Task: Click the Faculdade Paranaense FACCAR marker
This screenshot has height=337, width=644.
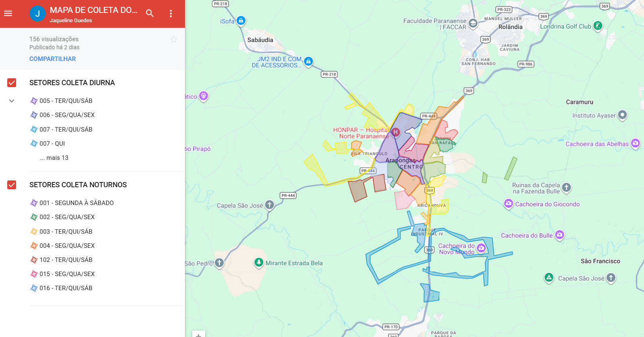Action: click(x=473, y=23)
